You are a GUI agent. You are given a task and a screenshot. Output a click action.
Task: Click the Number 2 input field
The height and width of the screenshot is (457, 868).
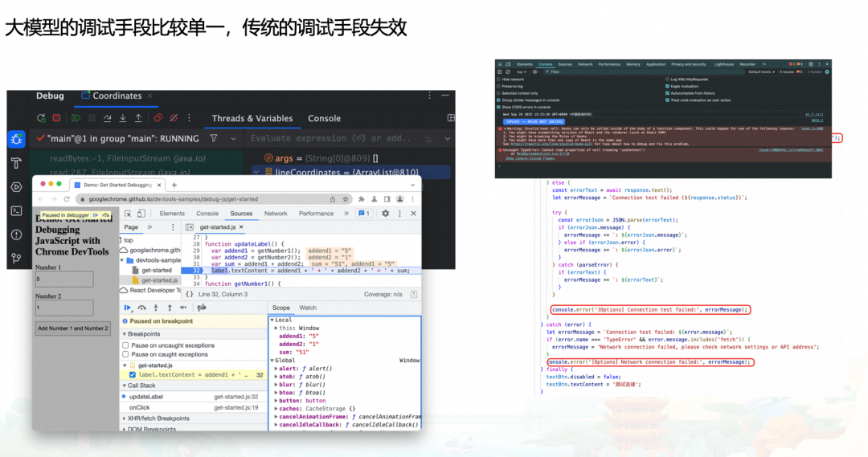[64, 308]
